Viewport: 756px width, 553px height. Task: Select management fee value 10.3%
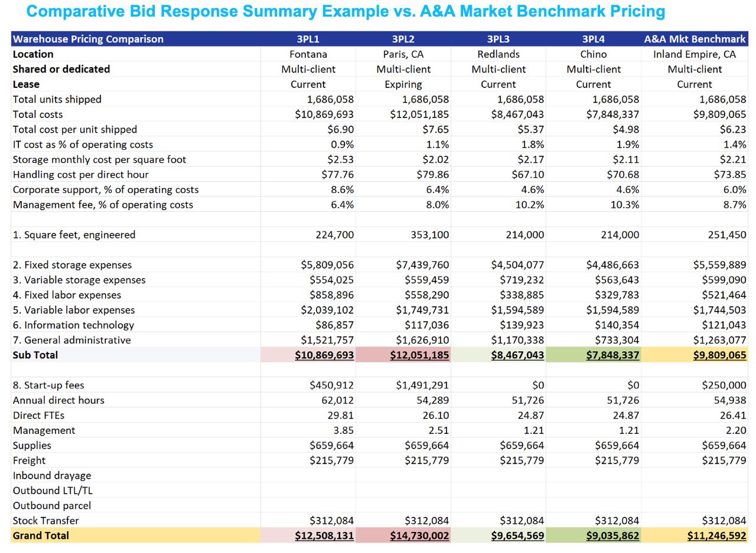tap(624, 205)
